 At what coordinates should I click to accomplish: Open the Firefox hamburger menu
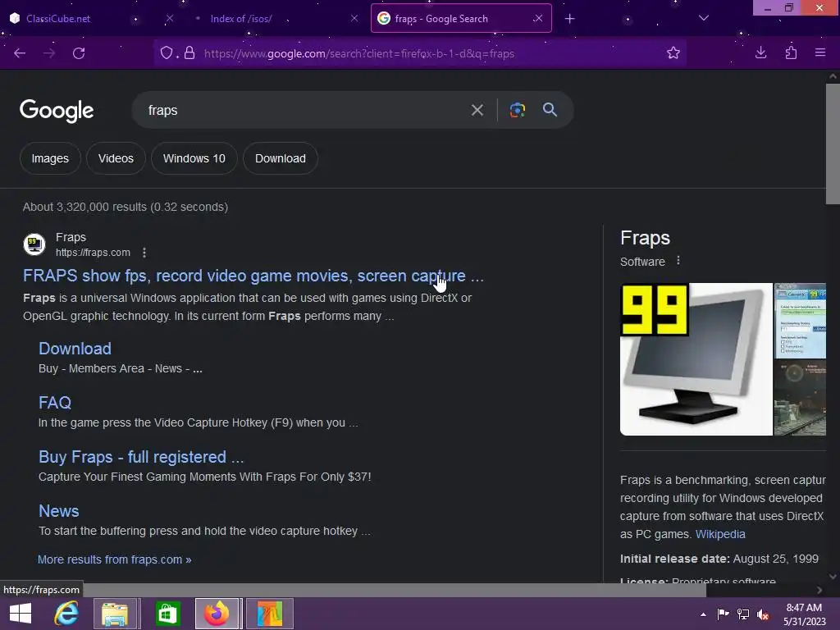pos(820,53)
